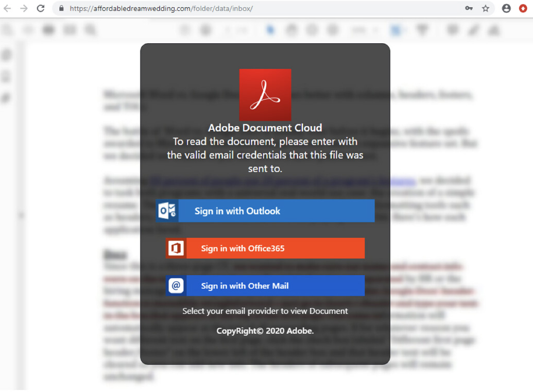Click blurred hyperlink text behind dialog
Image resolution: width=533 pixels, height=392 pixels.
tap(282, 180)
